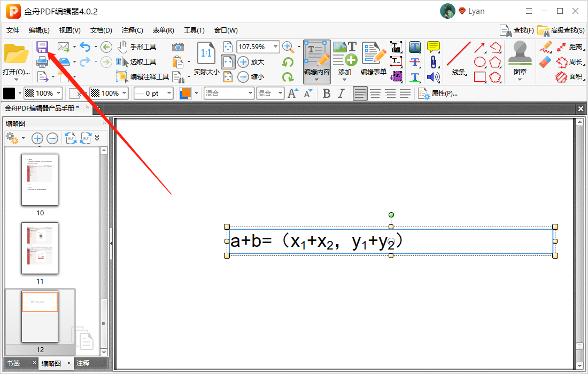The width and height of the screenshot is (588, 374).
Task: Toggle center text alignment
Action: click(375, 93)
